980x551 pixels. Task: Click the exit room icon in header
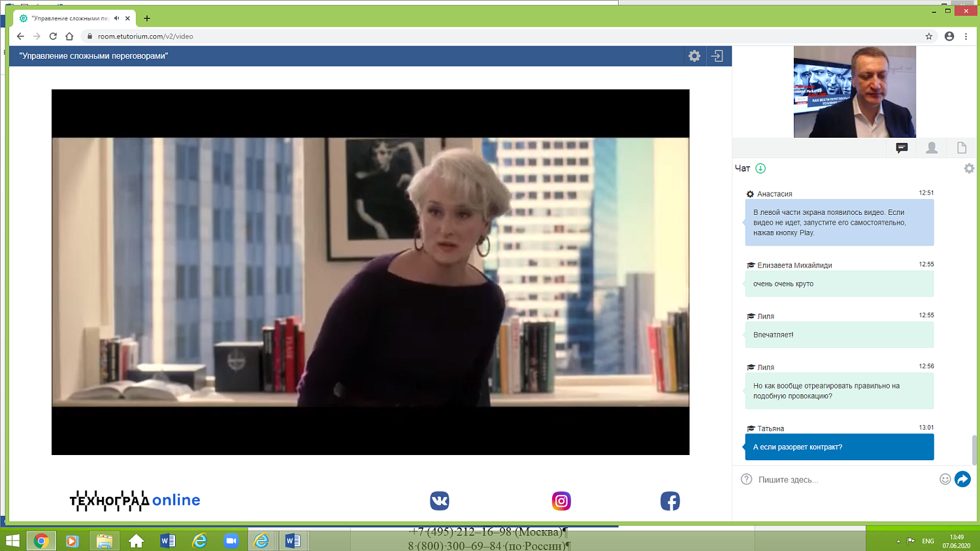[717, 56]
